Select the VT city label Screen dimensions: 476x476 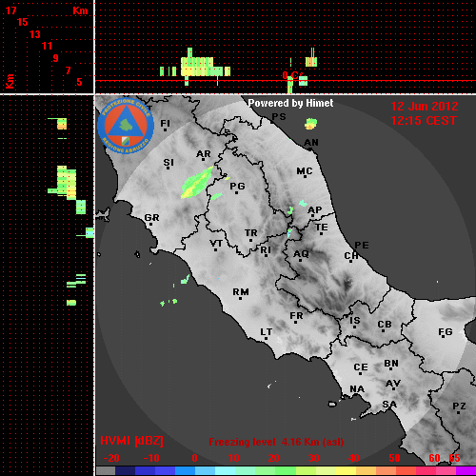click(216, 244)
